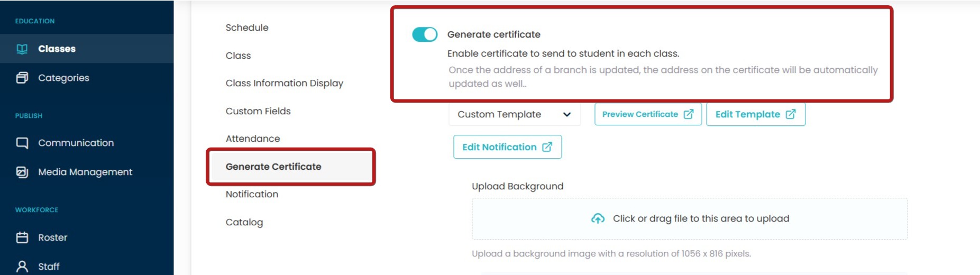
Task: Disable the Generate certificate toggle
Action: coord(425,34)
